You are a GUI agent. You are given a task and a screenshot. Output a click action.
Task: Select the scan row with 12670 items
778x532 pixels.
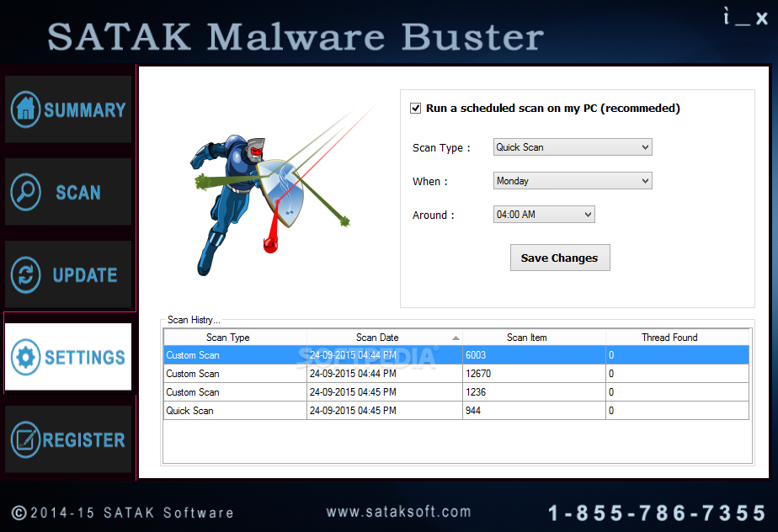pyautogui.click(x=456, y=373)
